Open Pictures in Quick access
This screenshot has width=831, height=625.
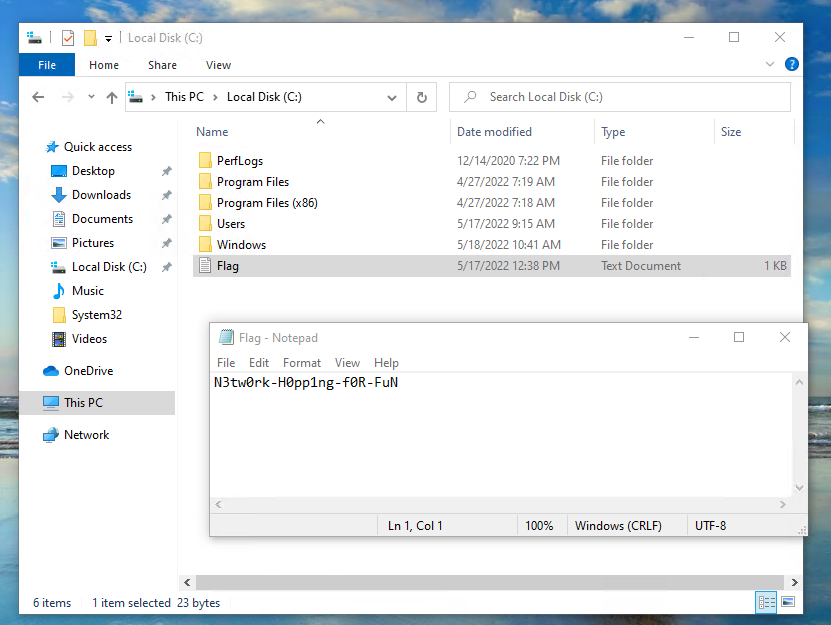[x=93, y=243]
